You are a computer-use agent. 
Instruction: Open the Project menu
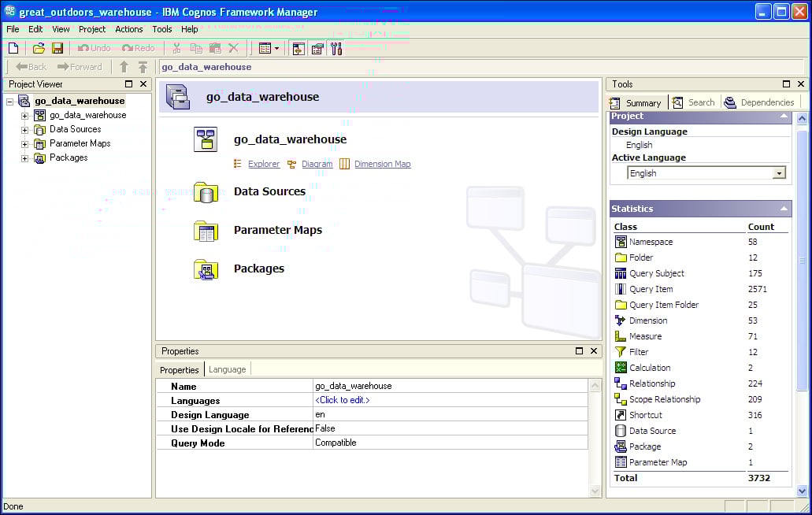point(91,29)
